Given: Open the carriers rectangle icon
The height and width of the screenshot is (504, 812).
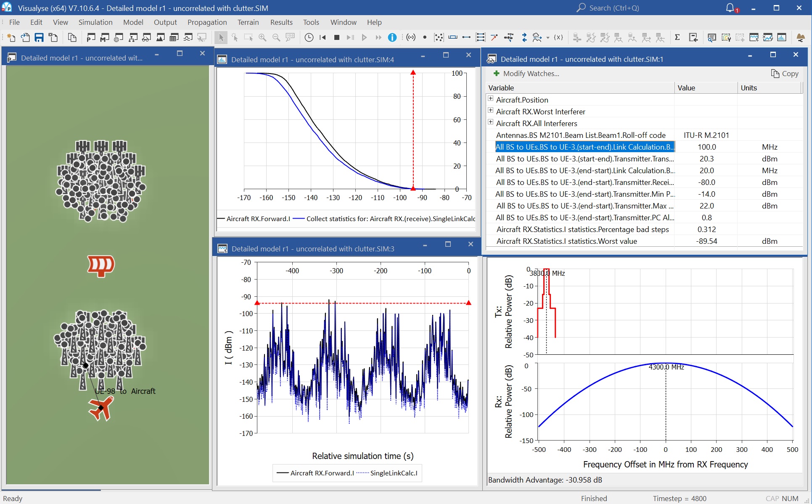Looking at the screenshot, I should coord(453,38).
